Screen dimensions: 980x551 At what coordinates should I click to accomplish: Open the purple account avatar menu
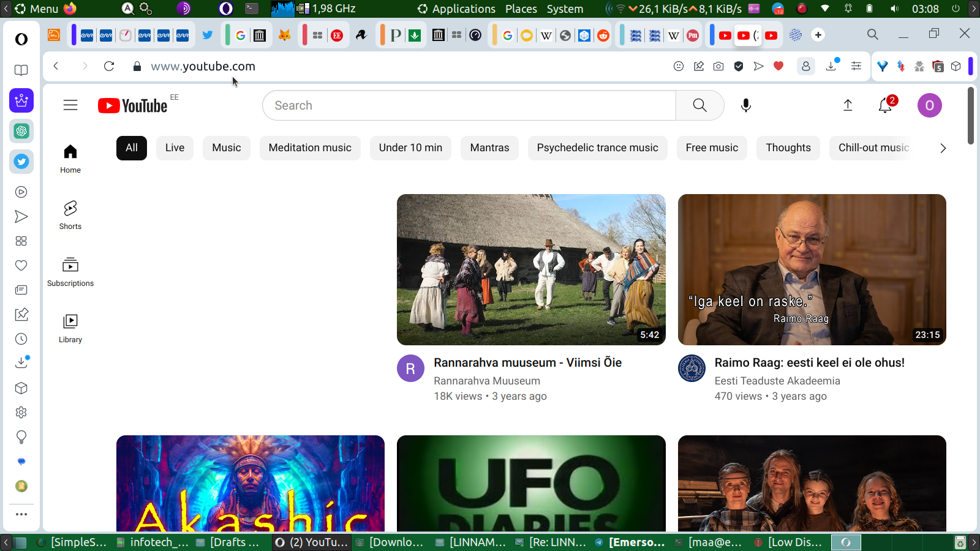pyautogui.click(x=929, y=105)
